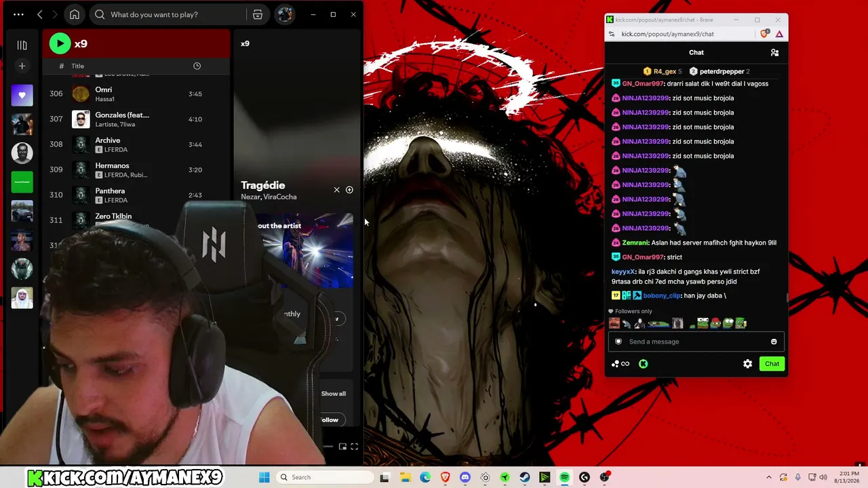Select the track Archive by LFERDA
The height and width of the screenshot is (488, 868).
pyautogui.click(x=136, y=144)
